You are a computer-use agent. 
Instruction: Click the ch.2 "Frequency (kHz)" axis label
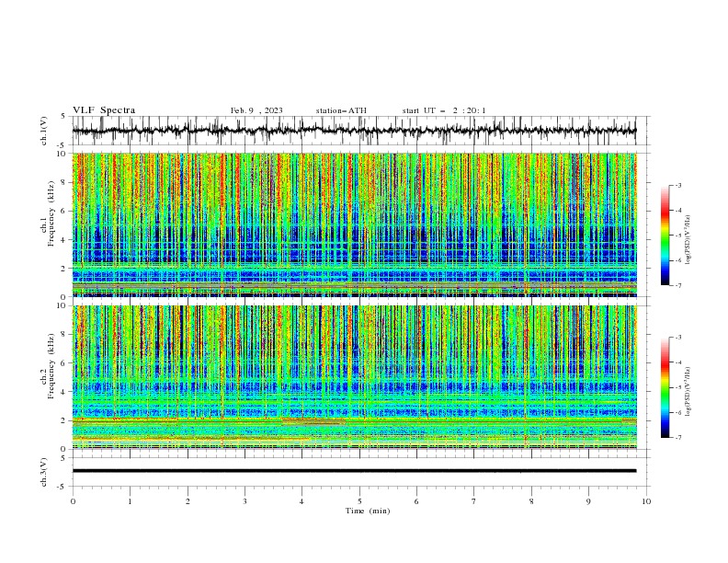tap(53, 366)
